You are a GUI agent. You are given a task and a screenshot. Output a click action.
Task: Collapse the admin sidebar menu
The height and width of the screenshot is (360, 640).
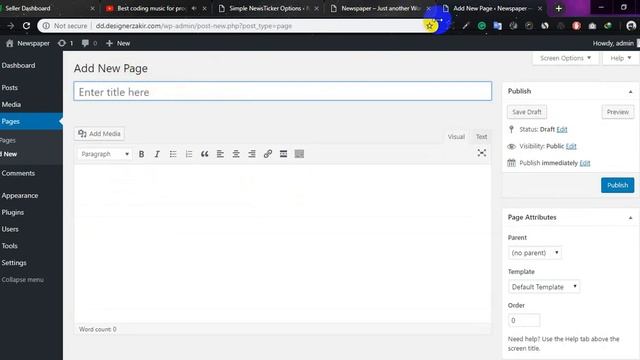coord(22,280)
